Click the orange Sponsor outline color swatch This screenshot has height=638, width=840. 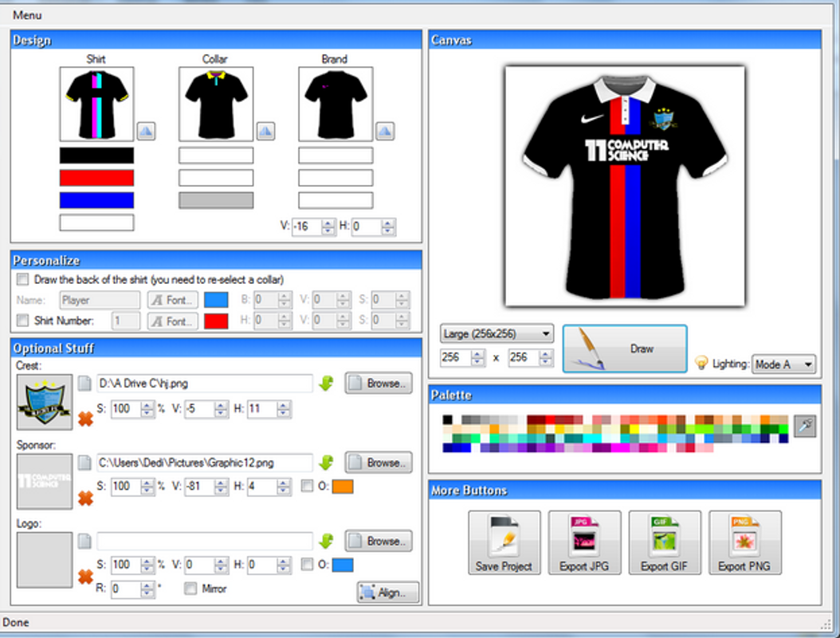coord(343,486)
